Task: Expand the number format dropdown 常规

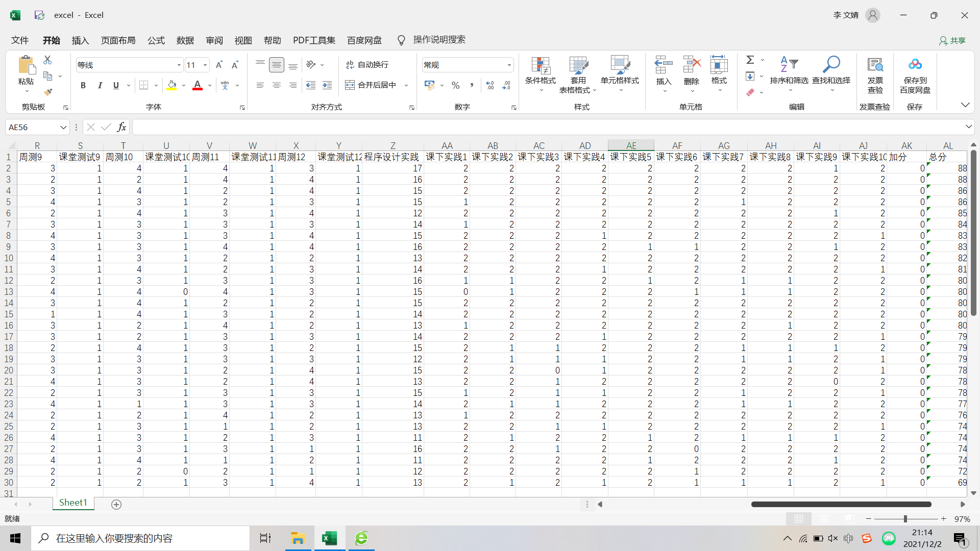Action: coord(509,65)
